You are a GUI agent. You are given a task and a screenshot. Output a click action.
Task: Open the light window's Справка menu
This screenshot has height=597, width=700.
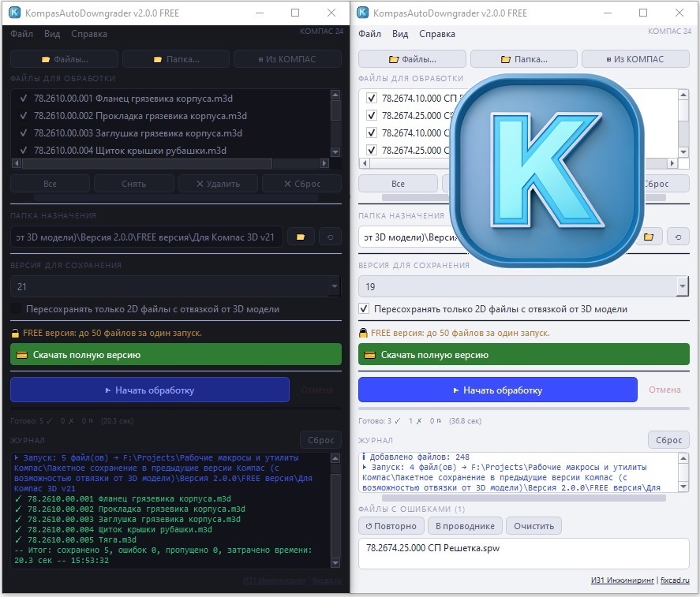437,34
